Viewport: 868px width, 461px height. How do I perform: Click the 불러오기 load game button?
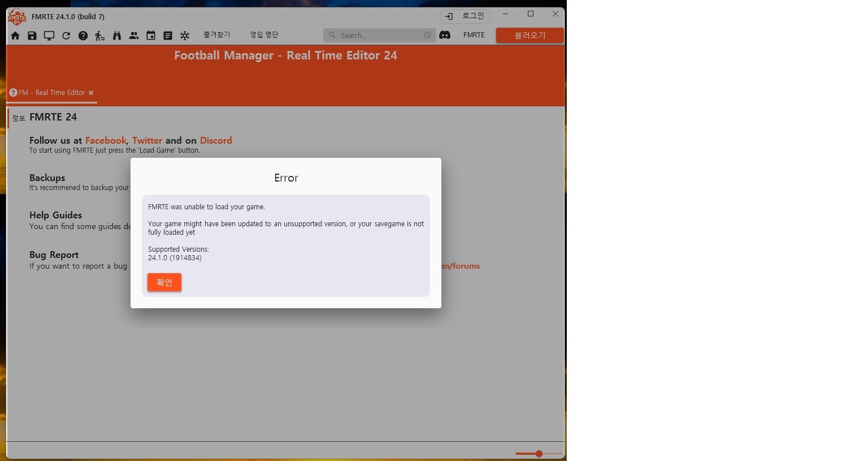530,35
